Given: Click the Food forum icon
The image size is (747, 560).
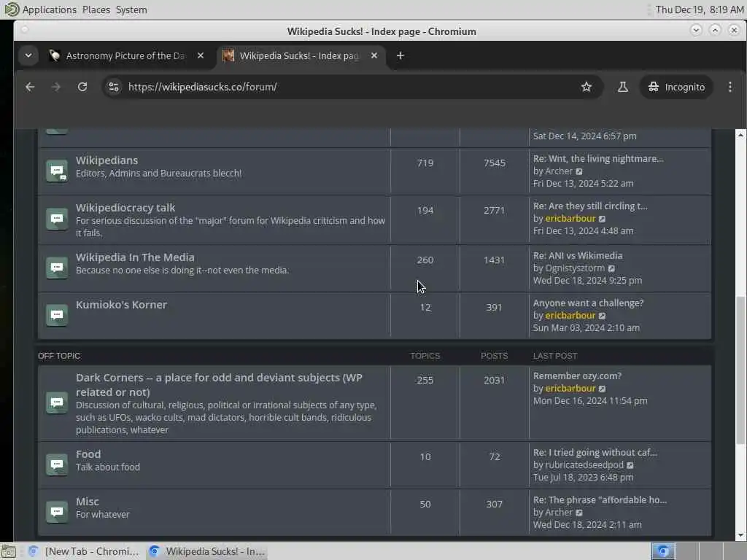Looking at the screenshot, I should [x=57, y=464].
